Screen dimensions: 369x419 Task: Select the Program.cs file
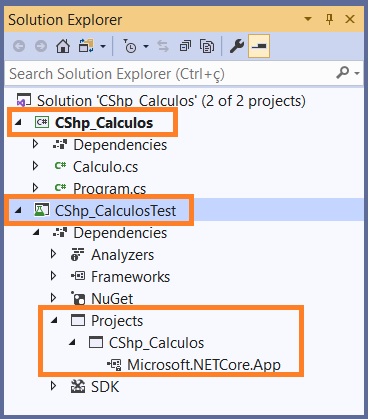[x=109, y=189]
